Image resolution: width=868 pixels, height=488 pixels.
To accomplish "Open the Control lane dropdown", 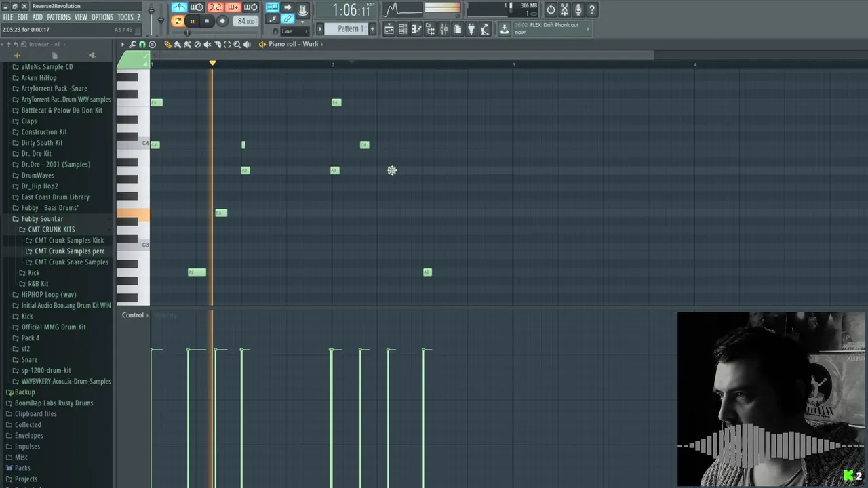I will 135,315.
